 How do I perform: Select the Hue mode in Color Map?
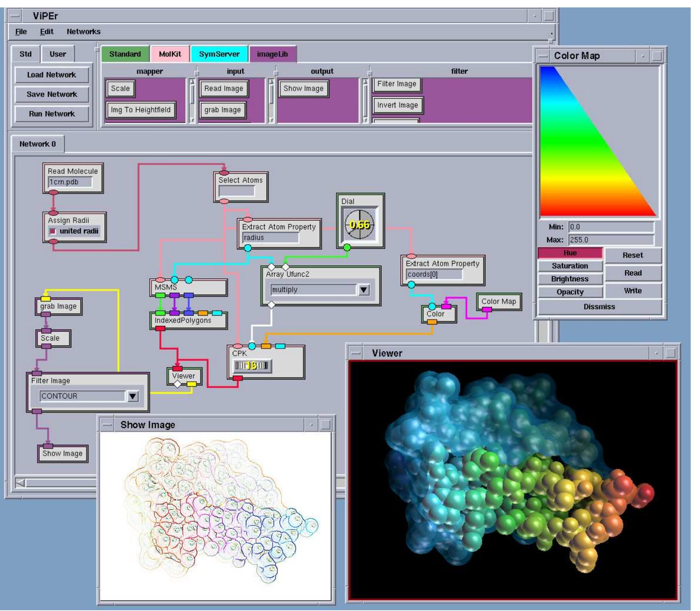(x=570, y=253)
